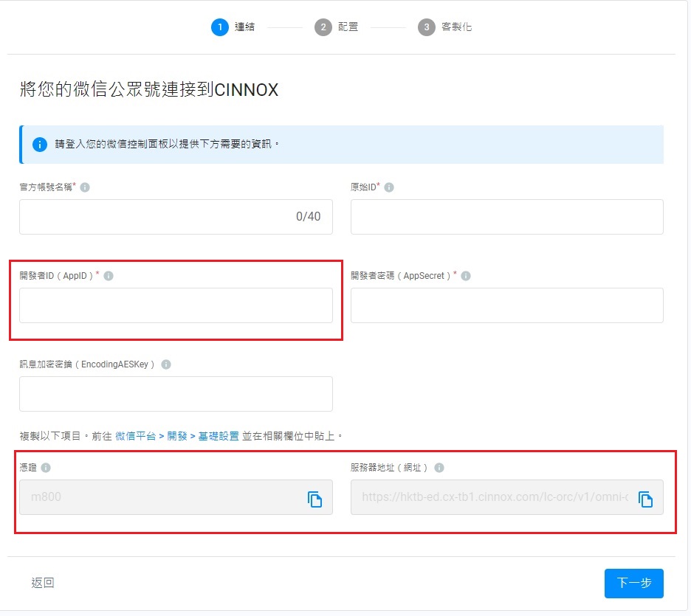The width and height of the screenshot is (691, 616).
Task: Focus the 開發者ID (AppID) input field
Action: click(x=176, y=305)
